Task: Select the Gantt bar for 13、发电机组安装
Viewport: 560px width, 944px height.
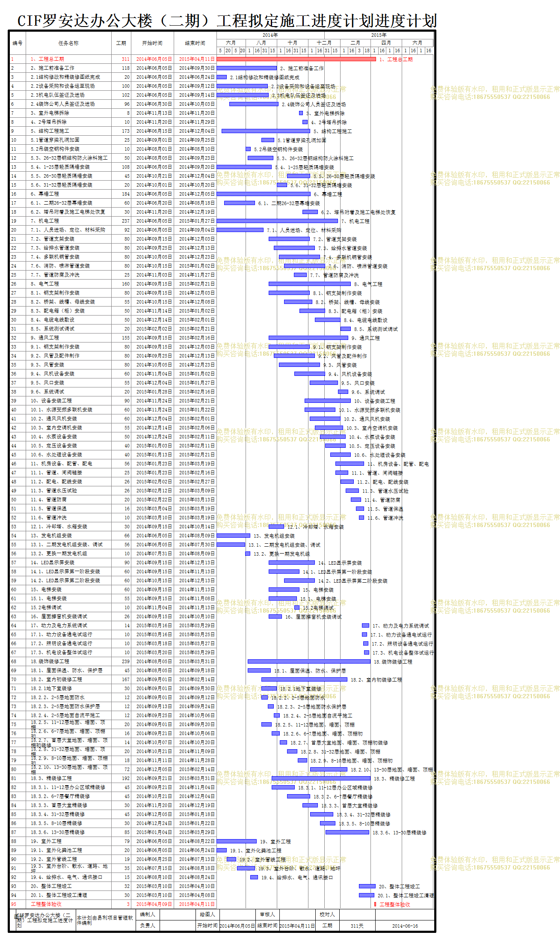Action: coord(234,536)
